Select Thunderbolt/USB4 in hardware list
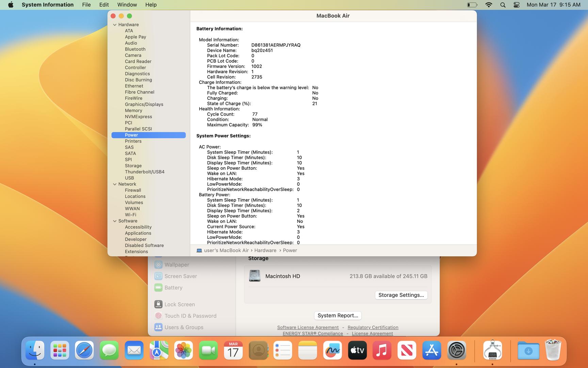588x368 pixels. (x=145, y=172)
